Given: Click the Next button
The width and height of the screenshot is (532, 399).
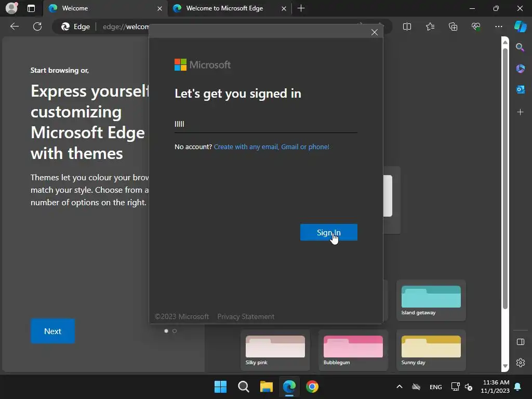Looking at the screenshot, I should (x=52, y=331).
